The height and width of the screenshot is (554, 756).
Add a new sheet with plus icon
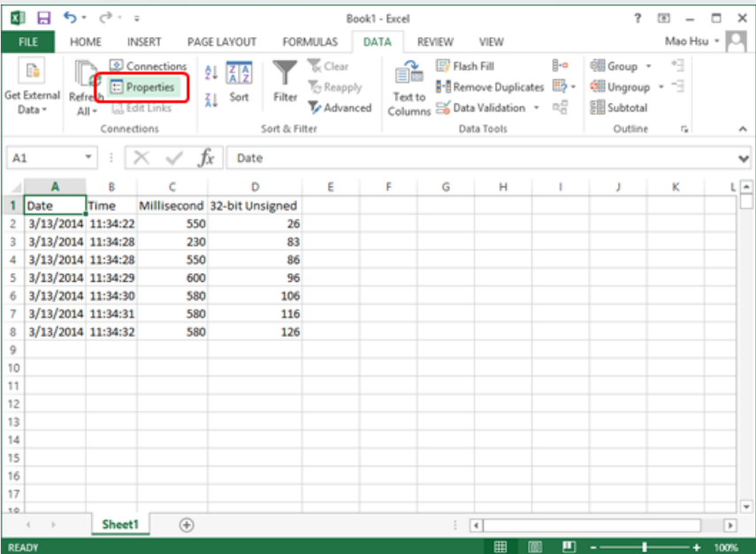tap(187, 525)
